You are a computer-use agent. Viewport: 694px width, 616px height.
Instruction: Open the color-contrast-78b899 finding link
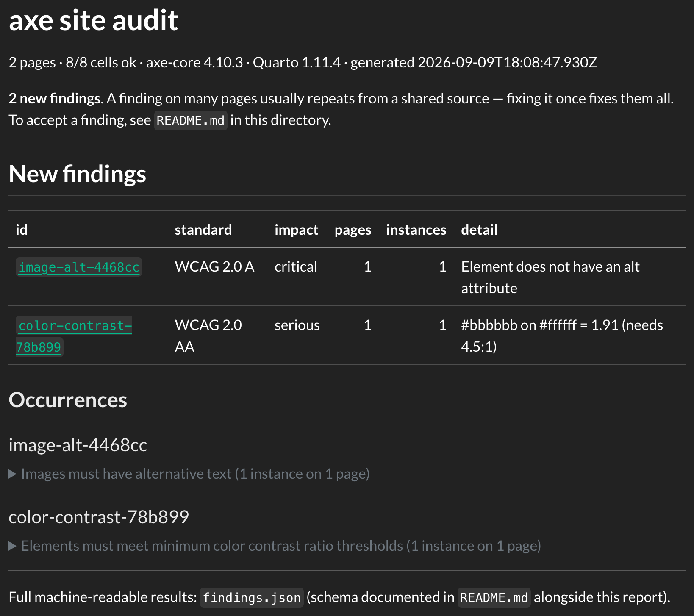[74, 336]
